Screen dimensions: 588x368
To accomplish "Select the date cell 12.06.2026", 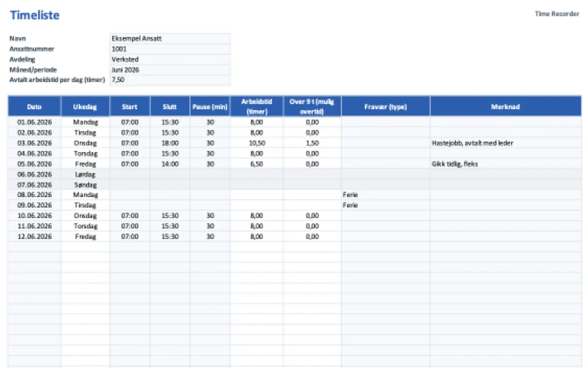I will click(x=35, y=237).
